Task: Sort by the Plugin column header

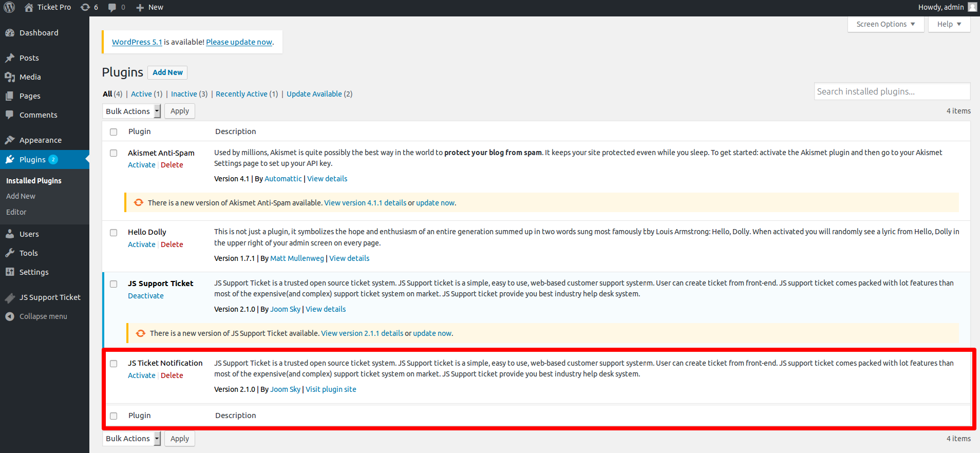Action: point(139,131)
